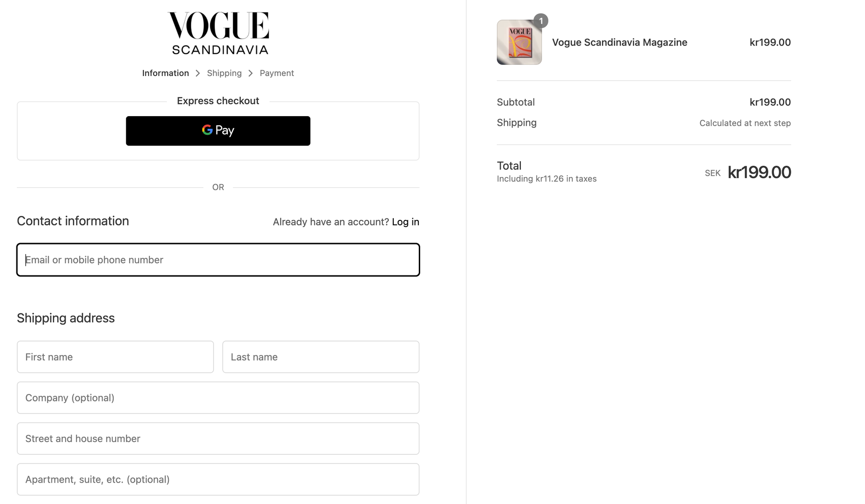This screenshot has width=865, height=504.
Task: Click the First name field
Action: click(115, 357)
